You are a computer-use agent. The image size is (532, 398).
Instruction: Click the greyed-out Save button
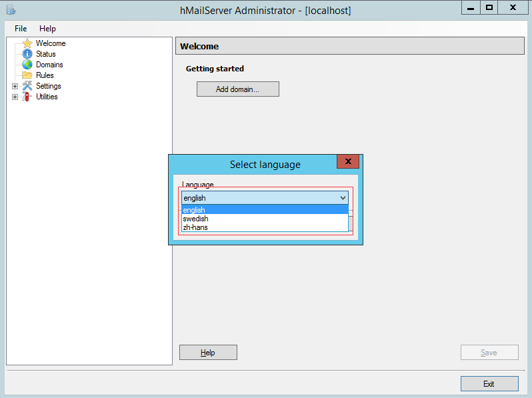coord(489,353)
